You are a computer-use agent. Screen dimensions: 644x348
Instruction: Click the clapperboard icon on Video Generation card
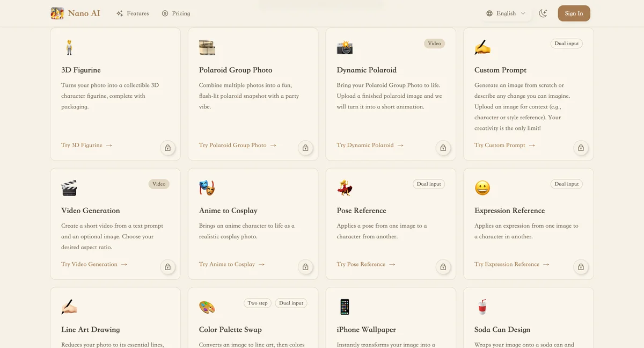(69, 188)
